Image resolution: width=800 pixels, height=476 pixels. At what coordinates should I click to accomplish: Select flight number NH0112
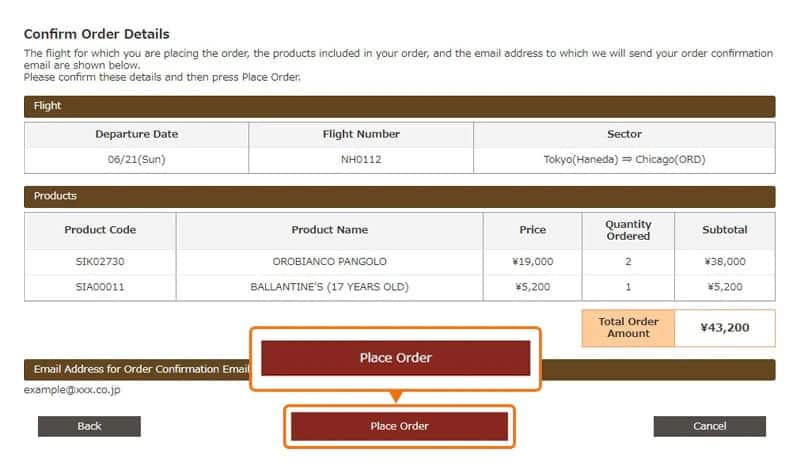click(x=361, y=160)
